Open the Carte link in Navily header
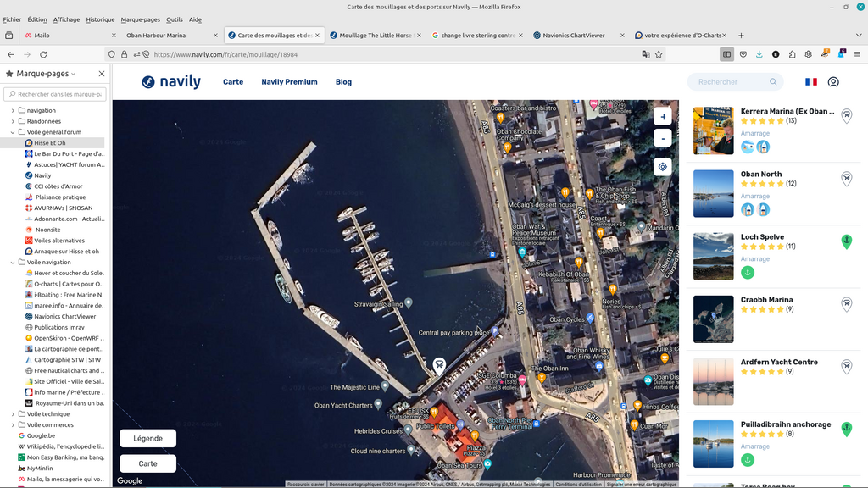The width and height of the screenshot is (868, 488). [x=233, y=82]
